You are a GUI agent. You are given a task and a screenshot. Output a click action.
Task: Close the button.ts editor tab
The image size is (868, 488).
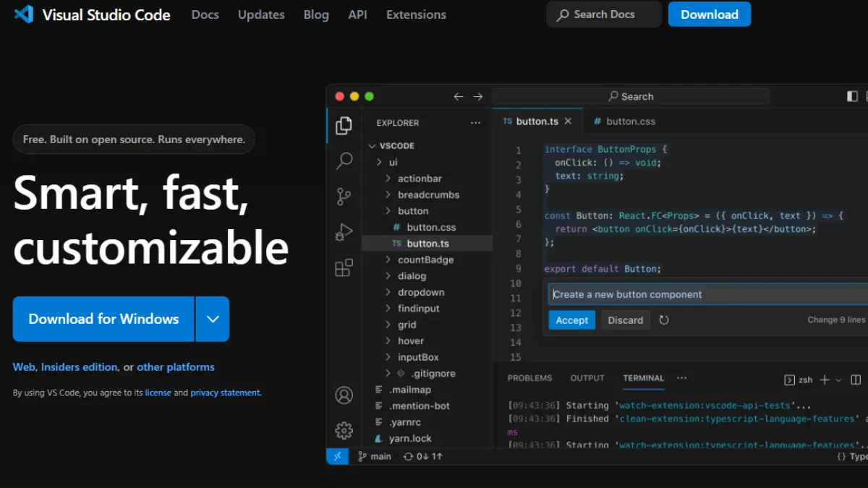click(568, 121)
